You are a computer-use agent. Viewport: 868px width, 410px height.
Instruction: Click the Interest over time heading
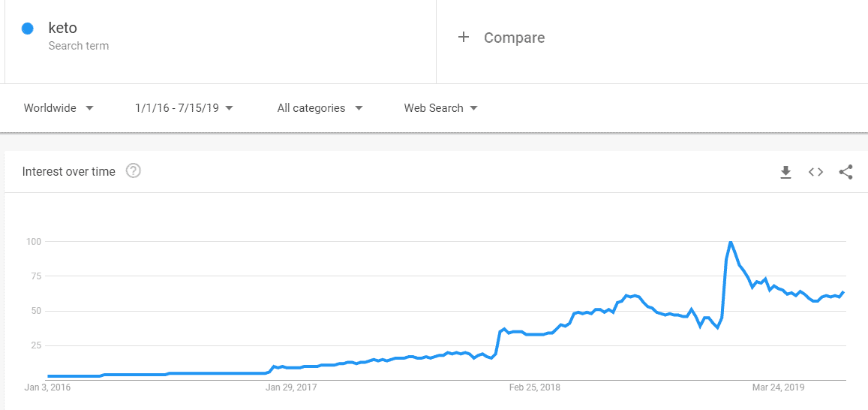(68, 172)
